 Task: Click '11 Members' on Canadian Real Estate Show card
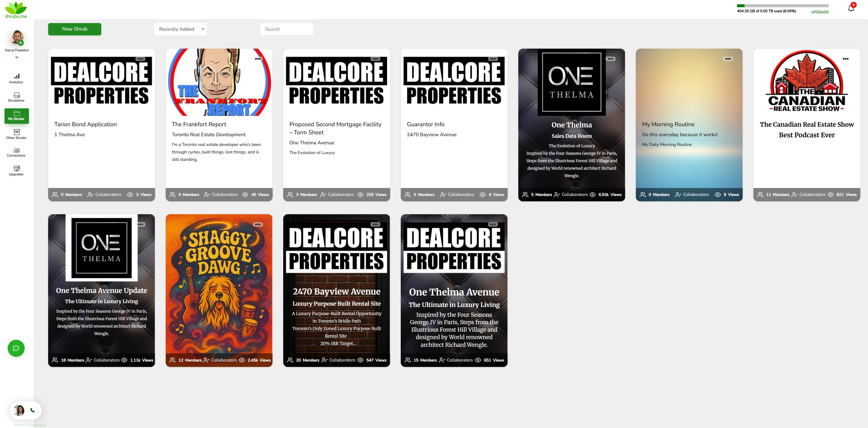[778, 195]
